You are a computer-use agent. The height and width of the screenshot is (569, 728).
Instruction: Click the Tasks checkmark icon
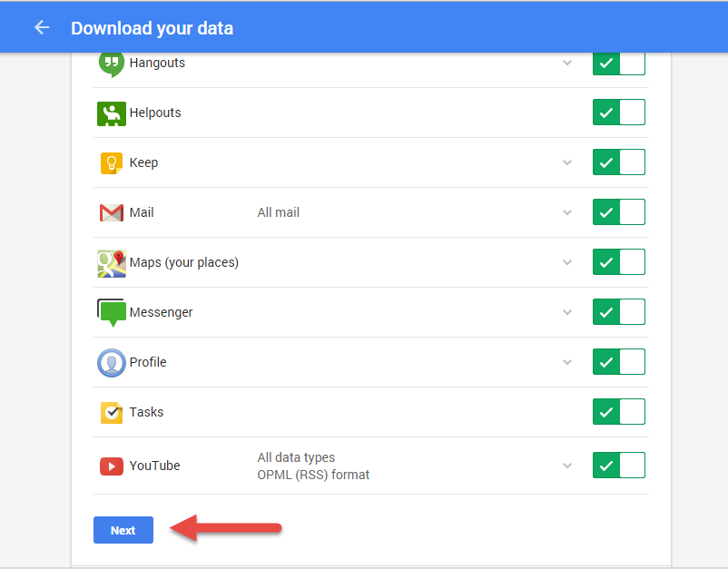tap(111, 413)
